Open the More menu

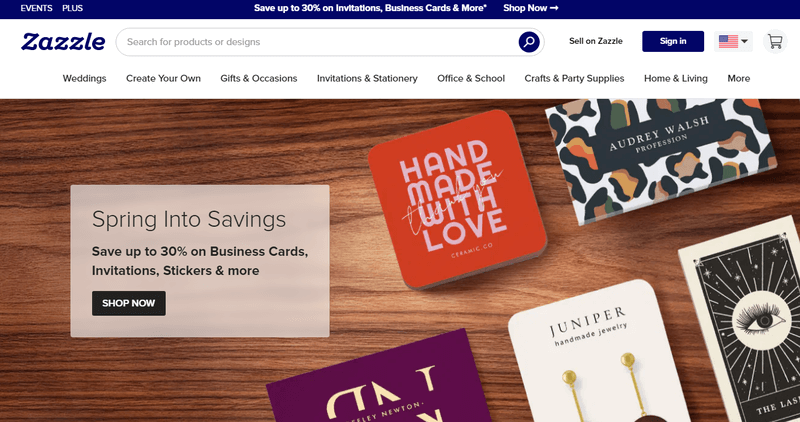point(738,79)
